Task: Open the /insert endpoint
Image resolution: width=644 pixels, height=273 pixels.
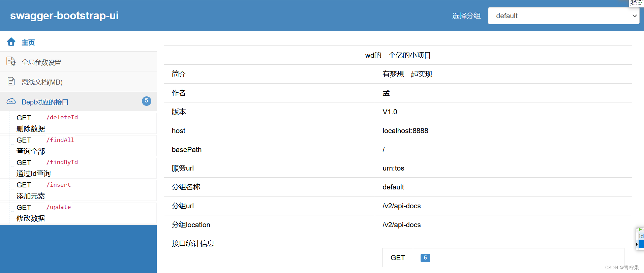Action: tap(59, 185)
